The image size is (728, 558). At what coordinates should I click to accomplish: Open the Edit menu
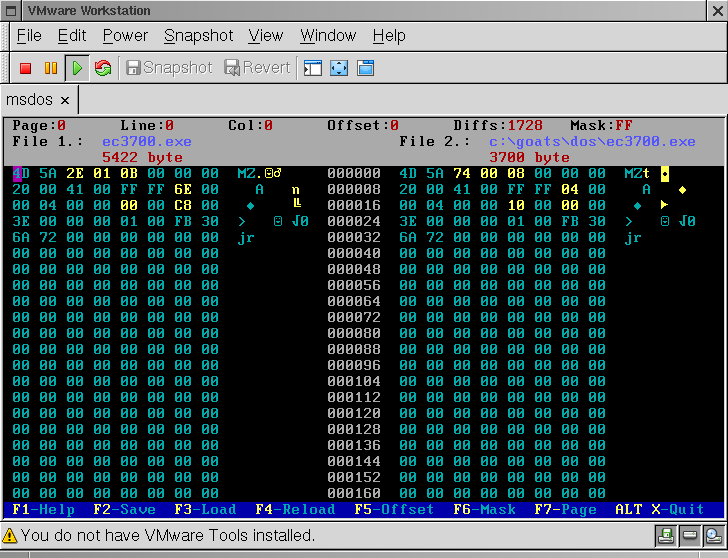pyautogui.click(x=72, y=36)
